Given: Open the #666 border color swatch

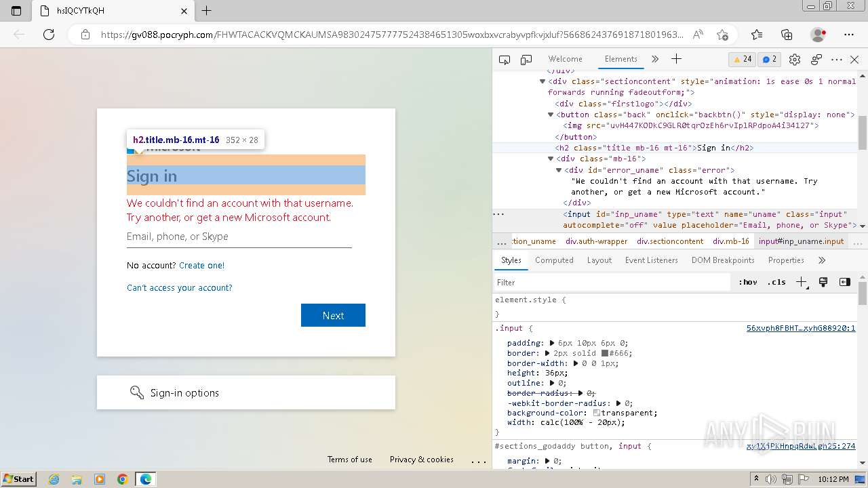Looking at the screenshot, I should (604, 353).
